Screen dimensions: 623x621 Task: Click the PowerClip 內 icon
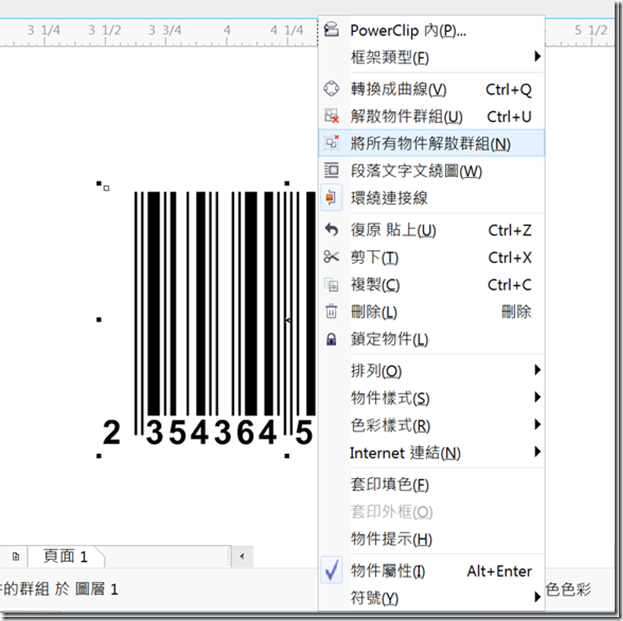point(331,29)
